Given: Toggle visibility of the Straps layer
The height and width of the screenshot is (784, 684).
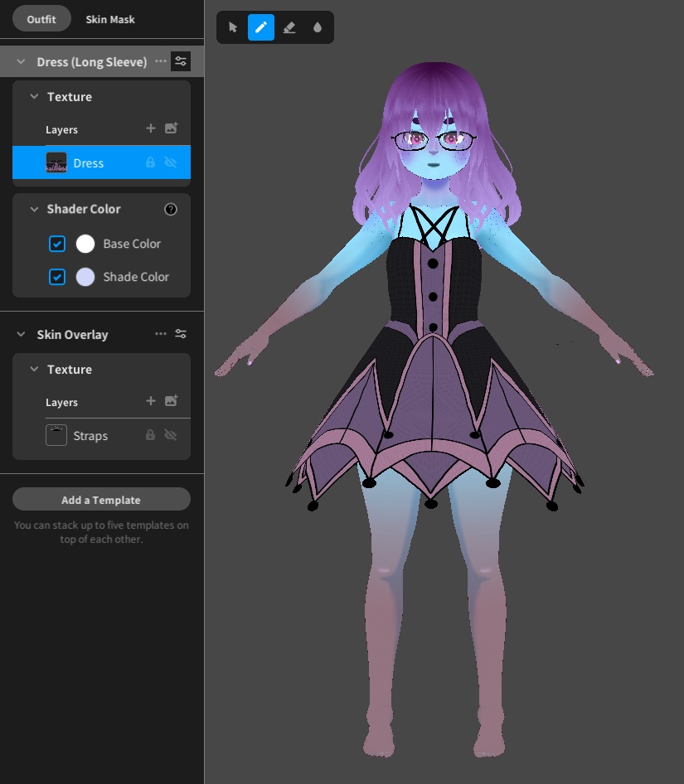Looking at the screenshot, I should tap(169, 435).
